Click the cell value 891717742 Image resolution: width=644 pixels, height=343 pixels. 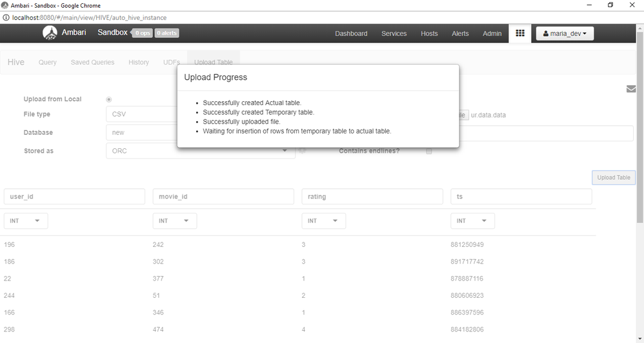point(467,261)
